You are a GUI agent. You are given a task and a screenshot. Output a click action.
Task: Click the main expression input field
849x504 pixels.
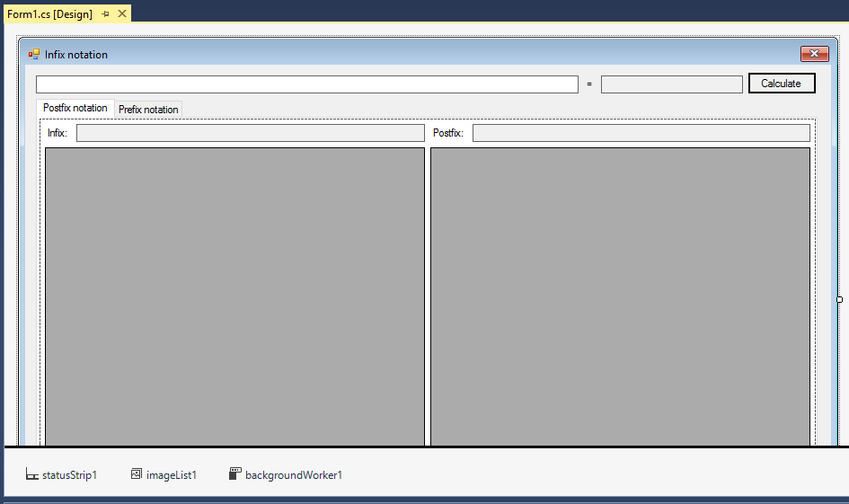click(307, 84)
